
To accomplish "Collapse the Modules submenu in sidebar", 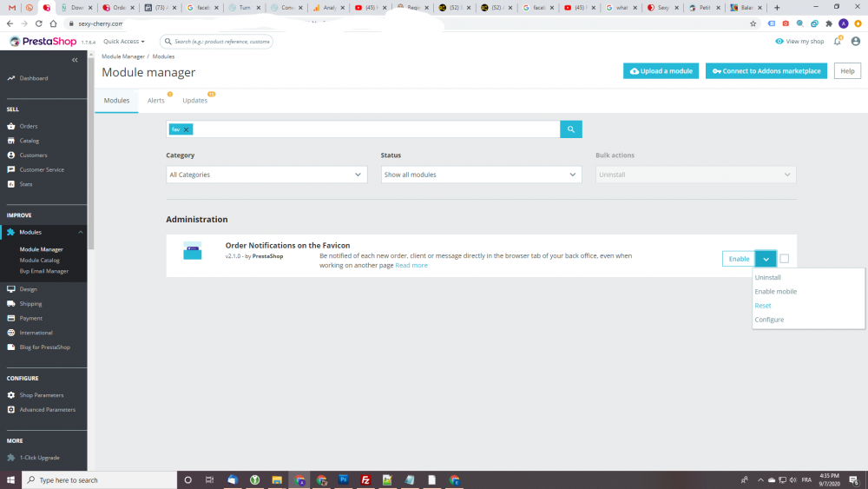I will coord(81,232).
